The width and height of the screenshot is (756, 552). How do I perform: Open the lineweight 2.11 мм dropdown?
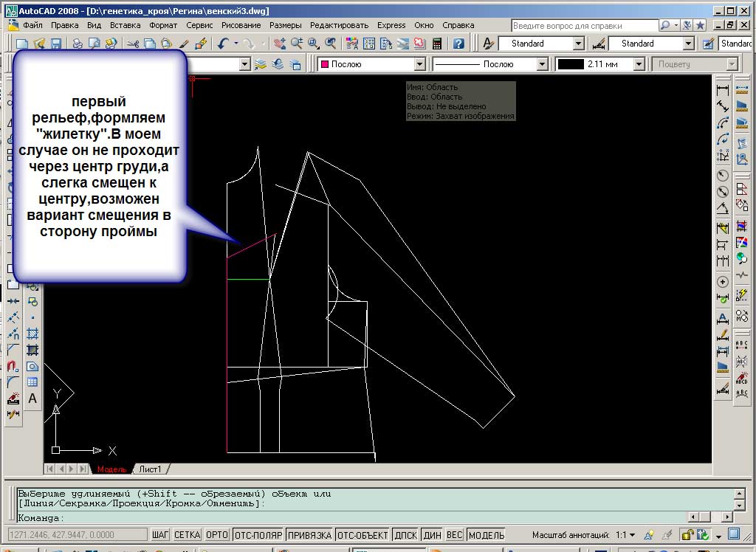639,64
